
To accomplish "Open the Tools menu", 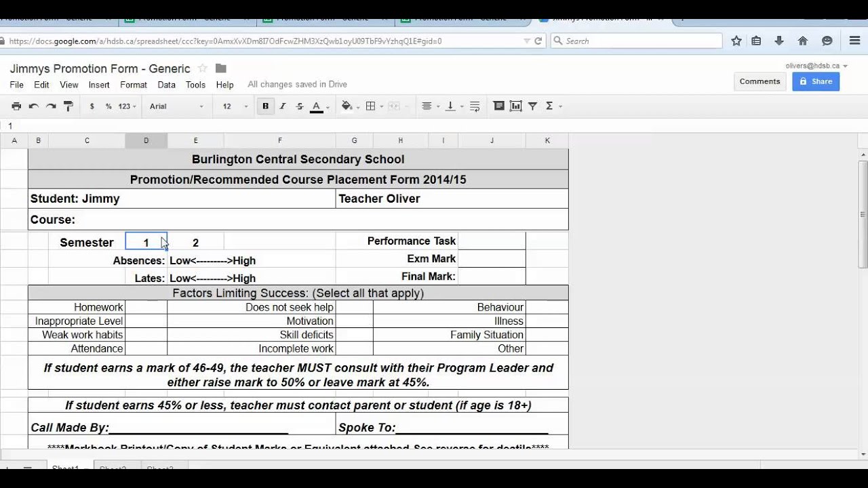I will [x=195, y=85].
